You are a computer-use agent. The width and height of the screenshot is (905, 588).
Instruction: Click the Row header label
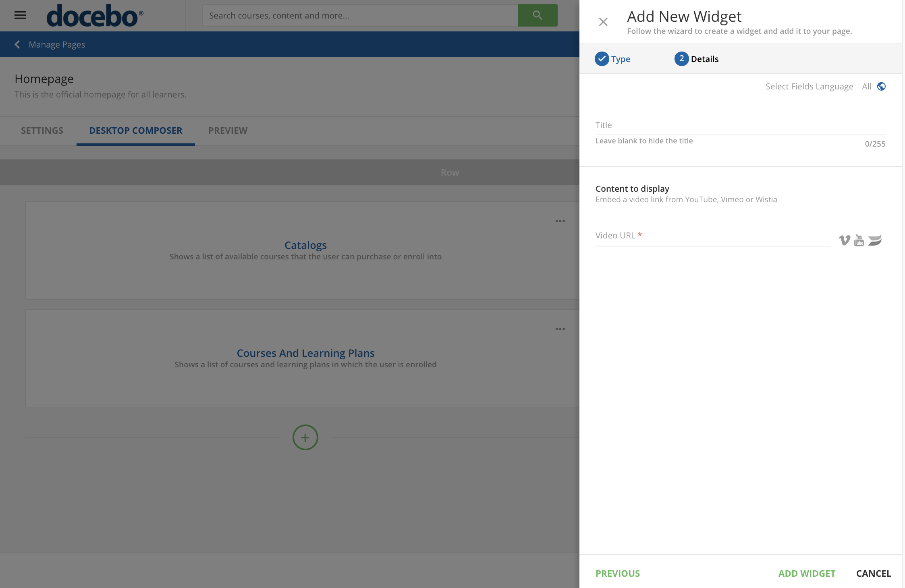450,172
